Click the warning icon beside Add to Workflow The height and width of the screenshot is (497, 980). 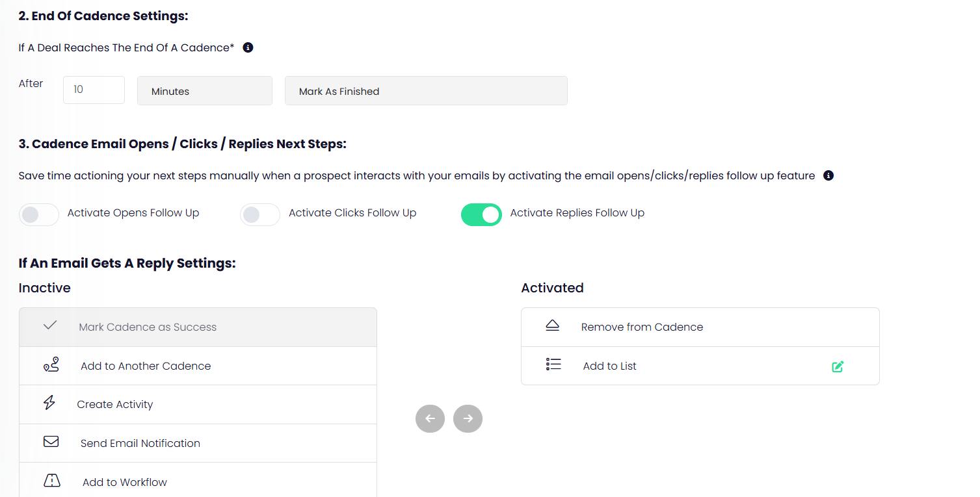(x=51, y=481)
